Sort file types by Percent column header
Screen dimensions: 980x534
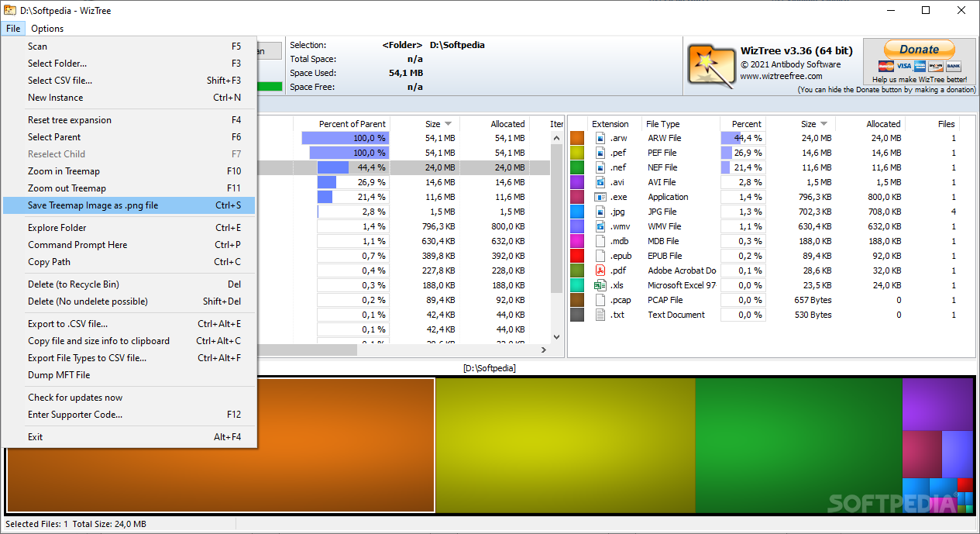point(743,124)
